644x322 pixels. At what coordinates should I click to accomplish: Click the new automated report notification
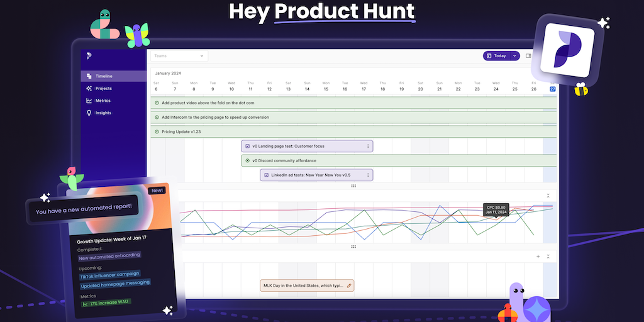[x=84, y=209]
